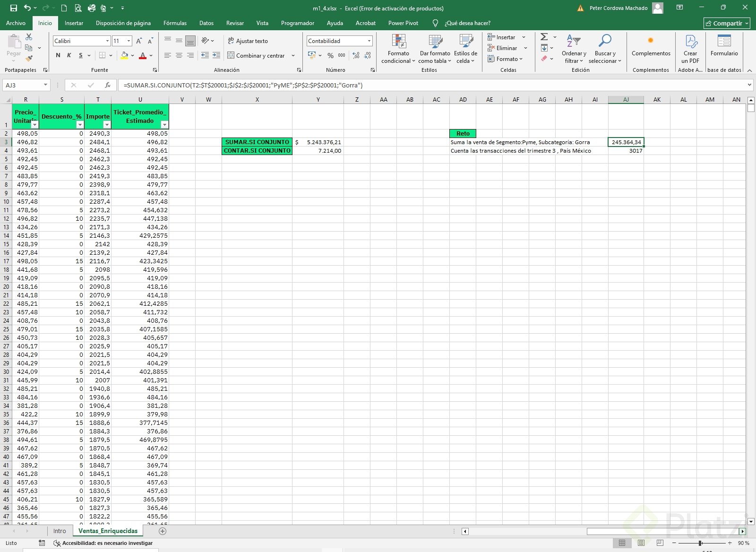Switch to Page Layout view in status bar

click(641, 543)
